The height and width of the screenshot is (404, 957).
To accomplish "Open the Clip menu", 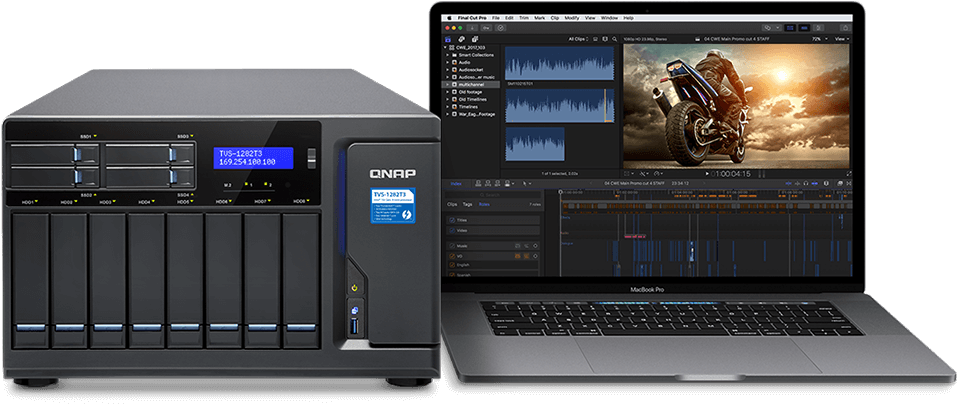I will click(555, 18).
